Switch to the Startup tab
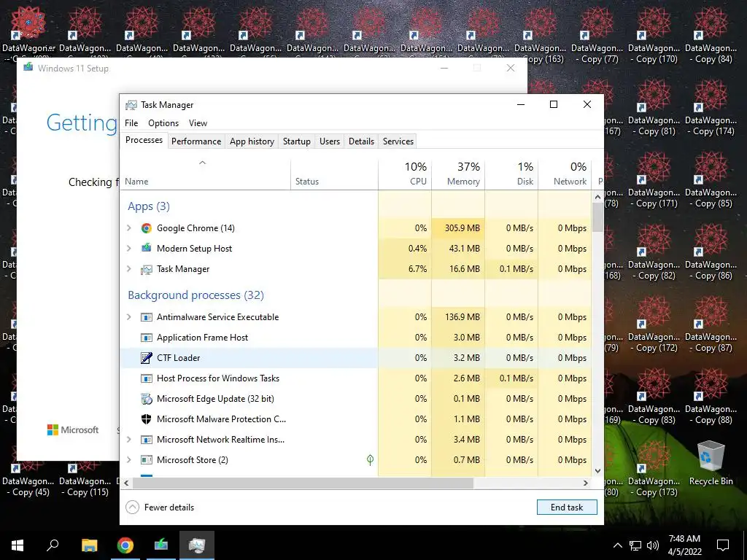 pyautogui.click(x=296, y=141)
